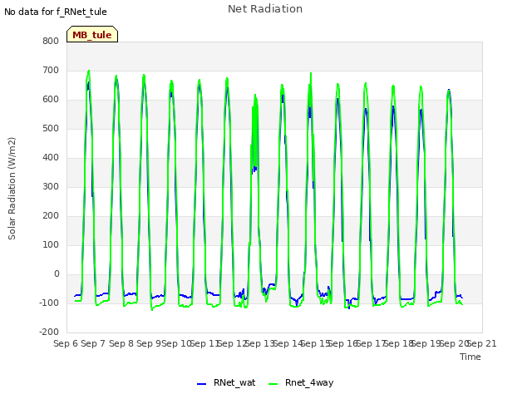Image resolution: width=532 pixels, height=399 pixels.
Task: Click the Sep 8 x-axis tick label
Action: [x=121, y=343]
